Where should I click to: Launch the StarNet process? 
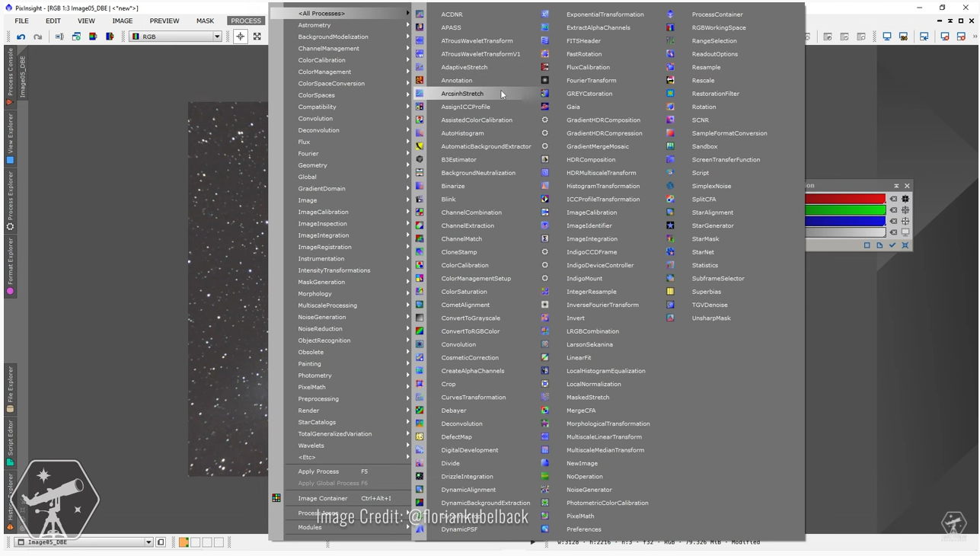pyautogui.click(x=703, y=252)
